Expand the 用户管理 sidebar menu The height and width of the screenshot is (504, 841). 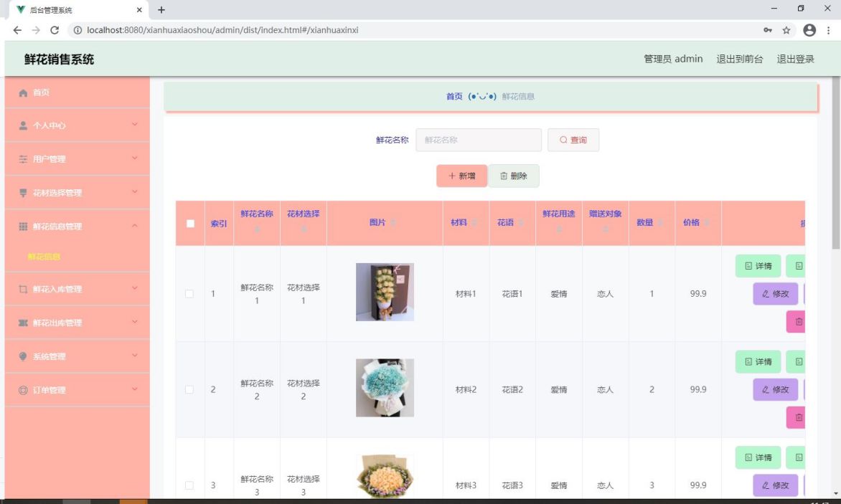click(135, 158)
